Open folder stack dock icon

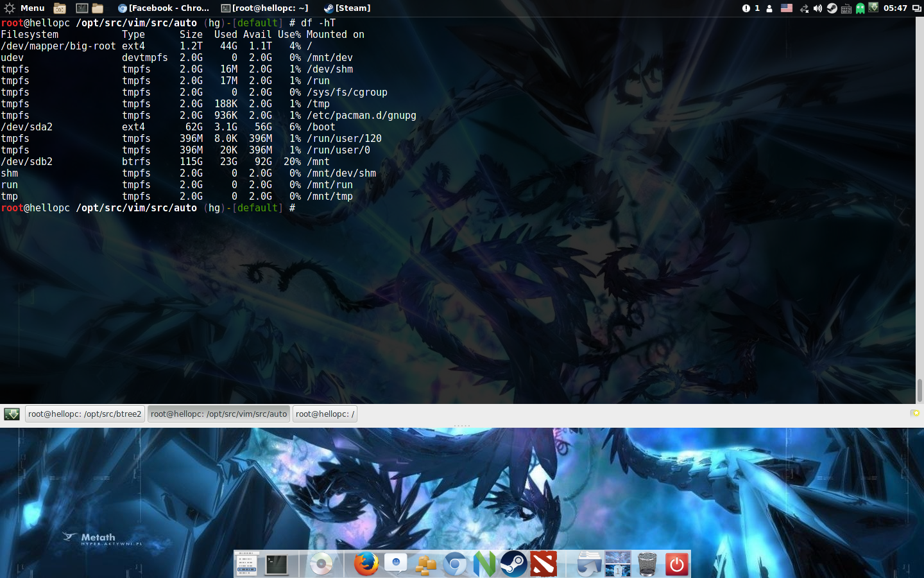click(588, 564)
